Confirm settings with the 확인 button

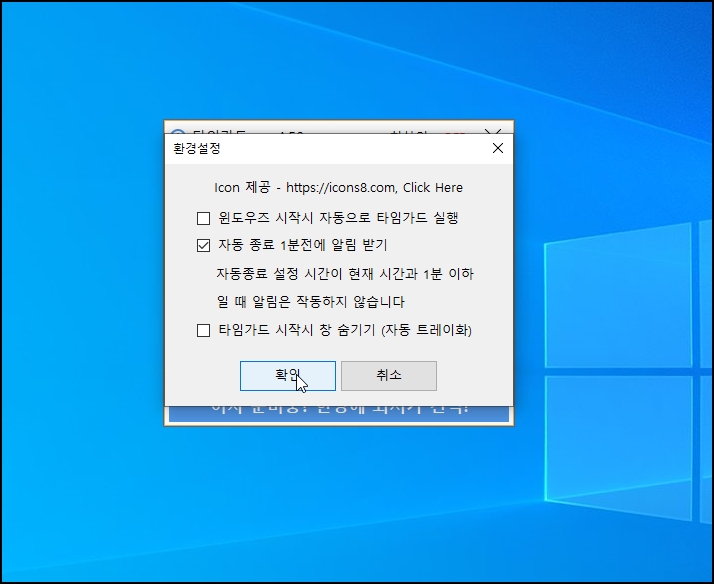pyautogui.click(x=288, y=376)
